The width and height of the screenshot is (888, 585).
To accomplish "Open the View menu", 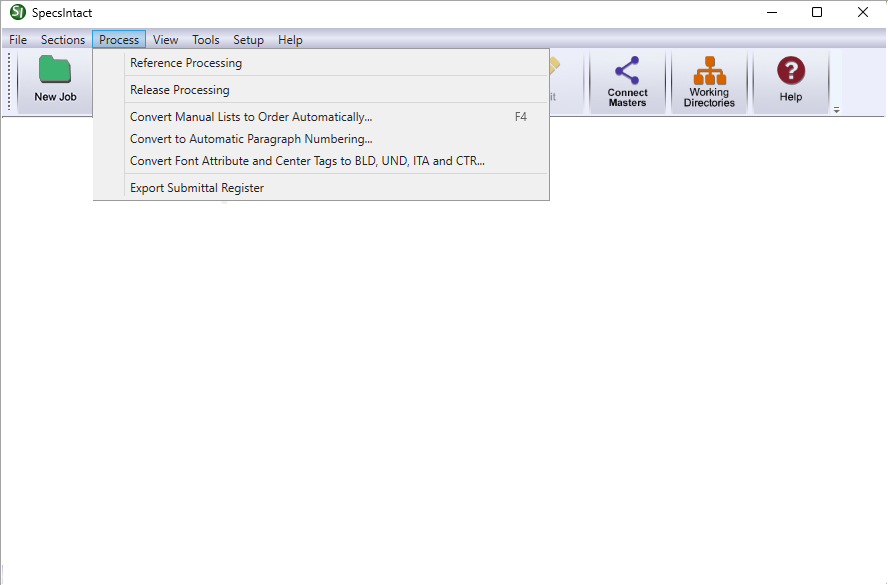I will pyautogui.click(x=165, y=40).
